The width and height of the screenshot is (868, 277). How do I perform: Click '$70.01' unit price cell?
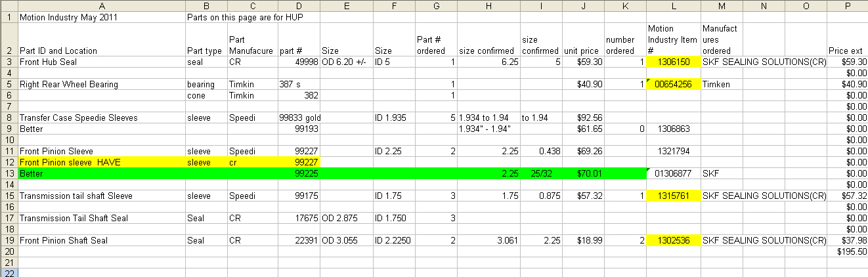(583, 173)
